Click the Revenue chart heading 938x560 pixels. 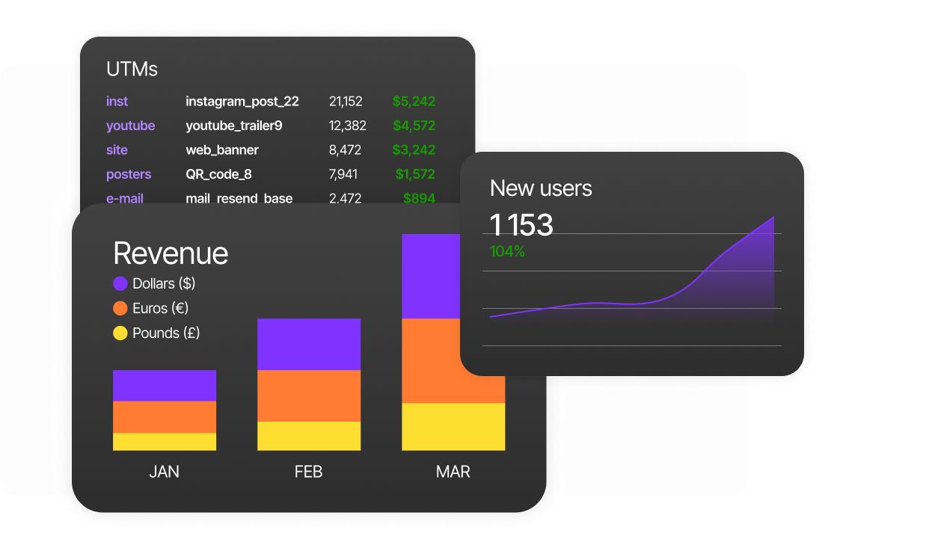click(x=171, y=253)
